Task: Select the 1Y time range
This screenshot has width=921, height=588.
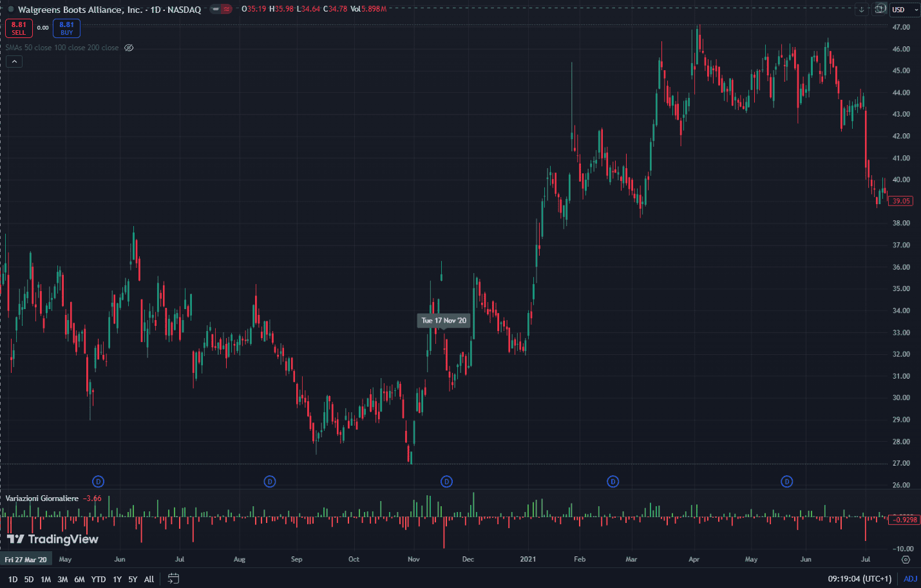Action: coord(117,579)
